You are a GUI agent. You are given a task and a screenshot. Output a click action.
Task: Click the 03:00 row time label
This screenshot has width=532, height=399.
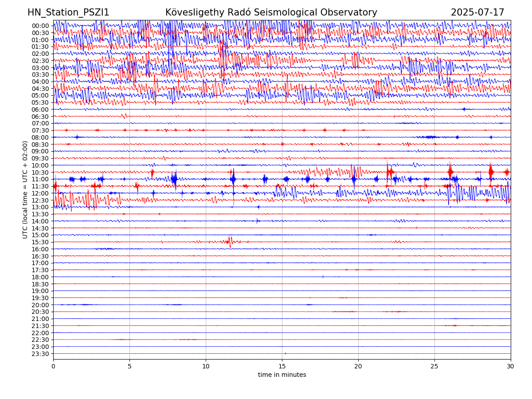click(x=40, y=68)
